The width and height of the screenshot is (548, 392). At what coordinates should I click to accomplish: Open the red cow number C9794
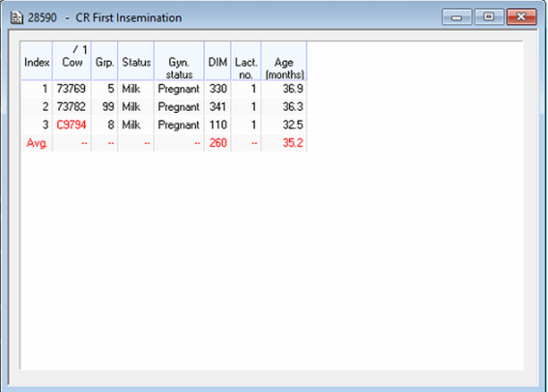click(x=71, y=125)
